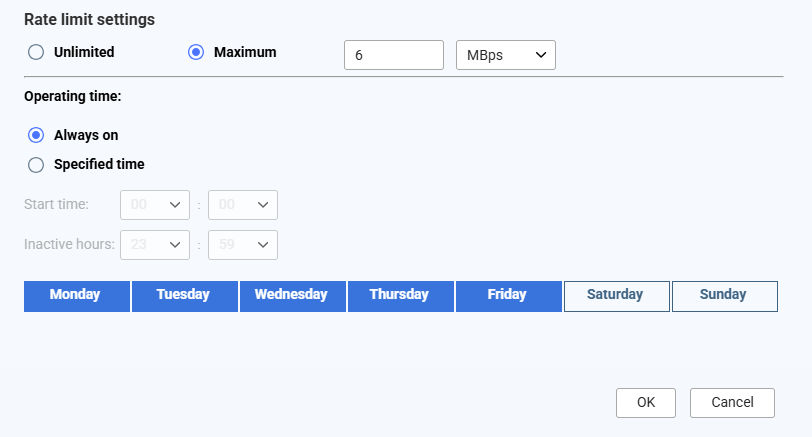Confirm settings with the OK button
This screenshot has width=812, height=437.
(646, 402)
